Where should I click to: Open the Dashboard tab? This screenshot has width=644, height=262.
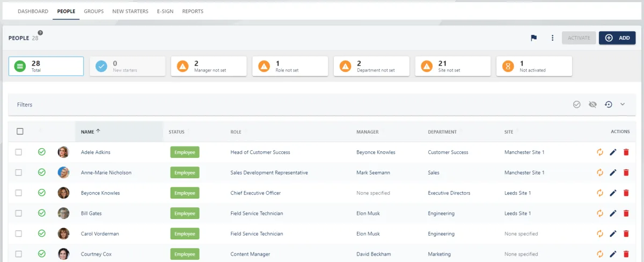[33, 11]
